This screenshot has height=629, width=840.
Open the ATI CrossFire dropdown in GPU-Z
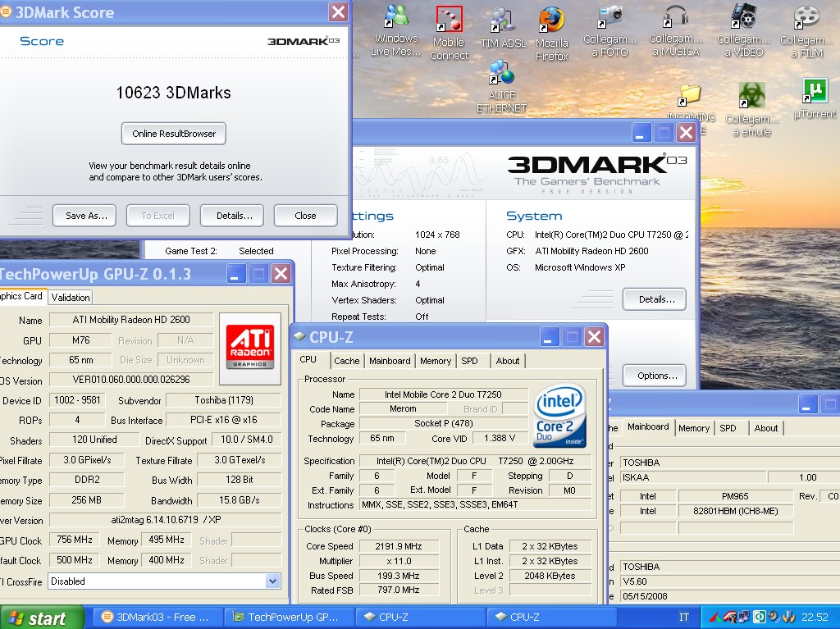pos(272,581)
